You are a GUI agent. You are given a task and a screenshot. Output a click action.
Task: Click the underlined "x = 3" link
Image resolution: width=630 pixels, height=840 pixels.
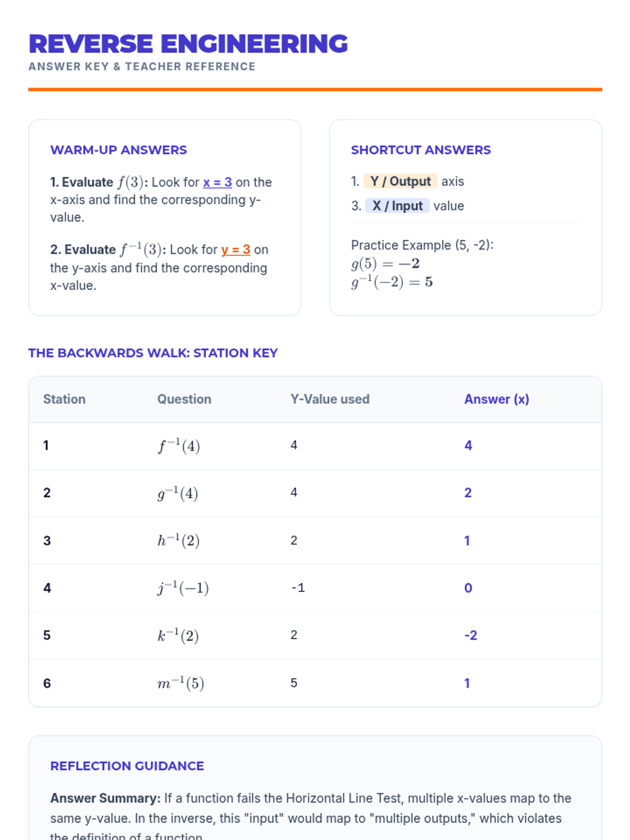tap(217, 182)
